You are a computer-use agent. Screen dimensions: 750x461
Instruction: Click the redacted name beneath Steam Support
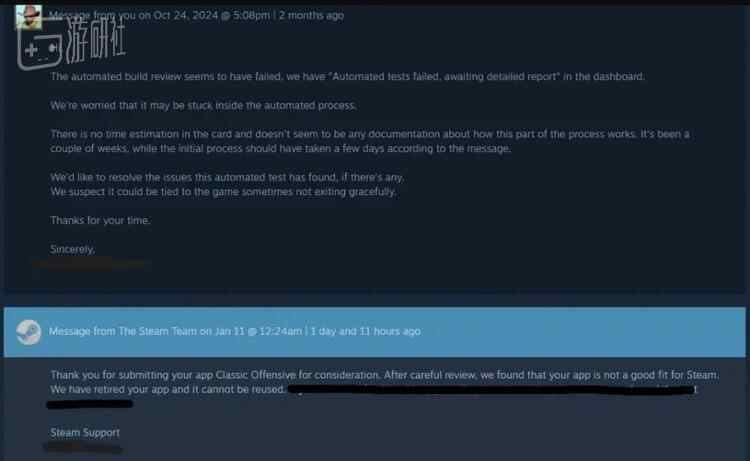[83, 448]
